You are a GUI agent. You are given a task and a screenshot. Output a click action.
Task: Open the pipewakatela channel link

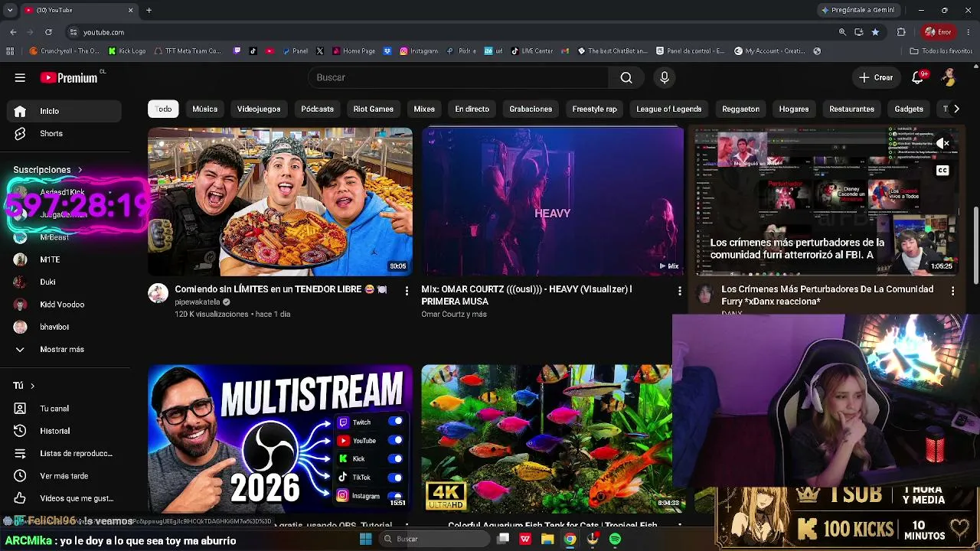point(198,302)
